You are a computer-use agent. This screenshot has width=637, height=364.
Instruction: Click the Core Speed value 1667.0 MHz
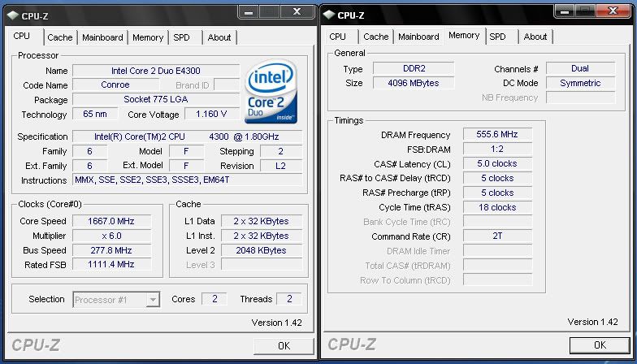click(x=112, y=221)
